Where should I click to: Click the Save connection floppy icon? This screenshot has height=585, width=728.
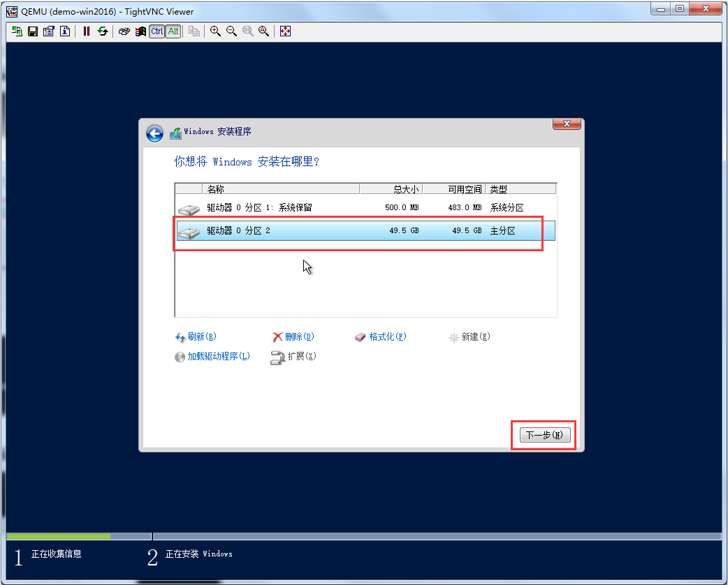[x=33, y=31]
